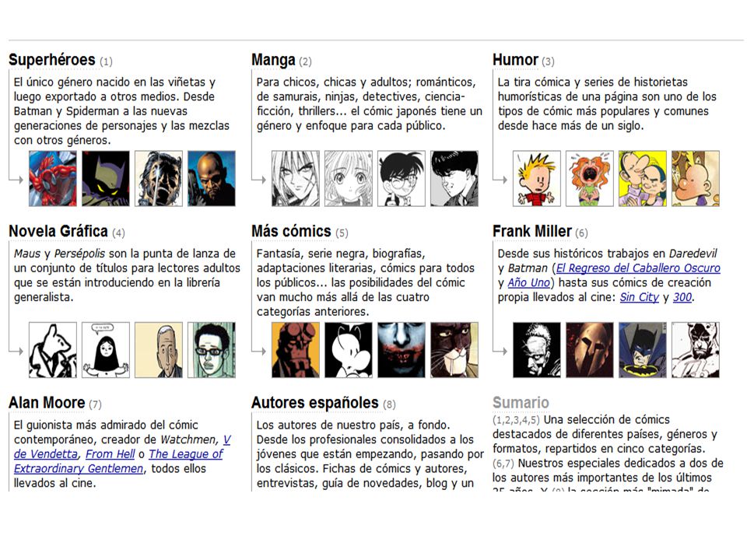
Task: Click the Superhéroes section heading
Action: (52, 60)
